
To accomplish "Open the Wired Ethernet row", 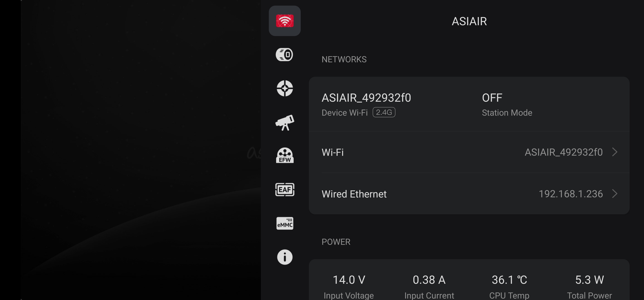I will pos(469,194).
